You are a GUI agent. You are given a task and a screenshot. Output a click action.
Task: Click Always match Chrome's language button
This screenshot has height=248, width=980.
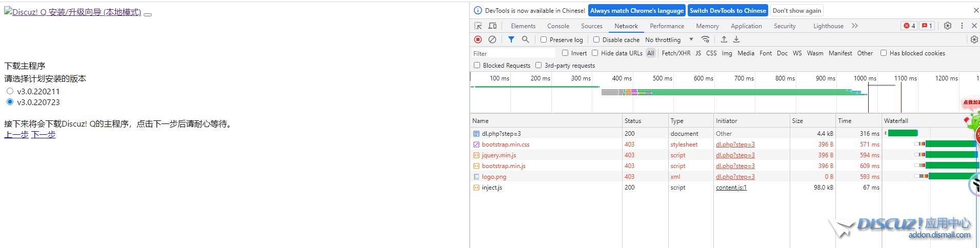pyautogui.click(x=637, y=10)
